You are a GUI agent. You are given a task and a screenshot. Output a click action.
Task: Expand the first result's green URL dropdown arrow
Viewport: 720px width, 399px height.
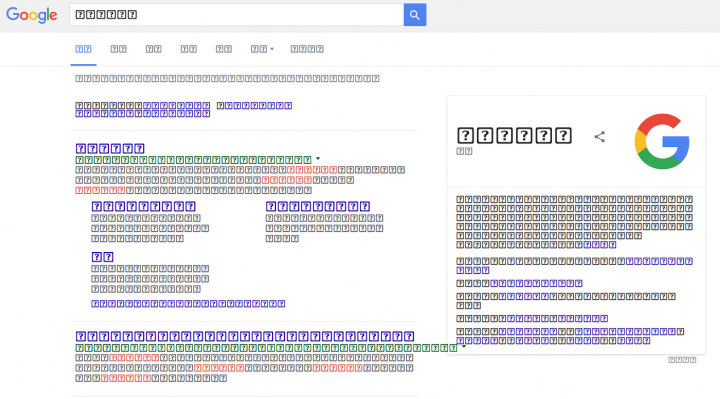(318, 159)
